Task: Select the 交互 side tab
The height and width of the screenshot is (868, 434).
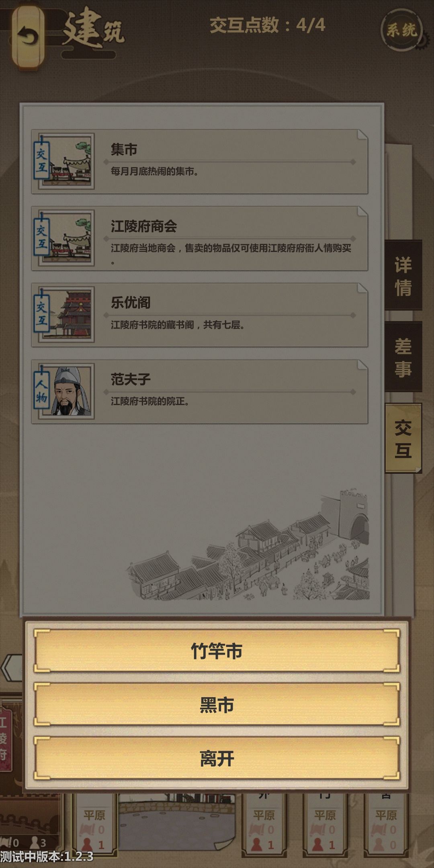Action: click(x=403, y=438)
